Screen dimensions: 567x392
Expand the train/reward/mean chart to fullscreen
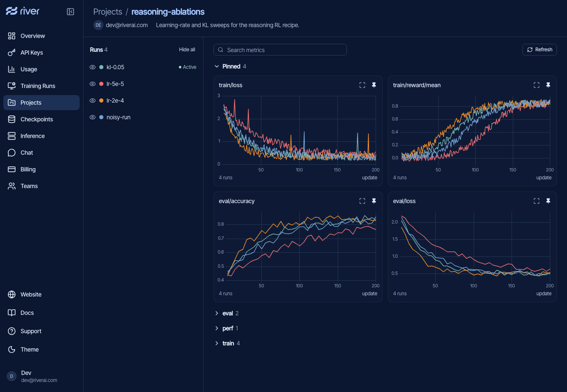[x=537, y=85]
